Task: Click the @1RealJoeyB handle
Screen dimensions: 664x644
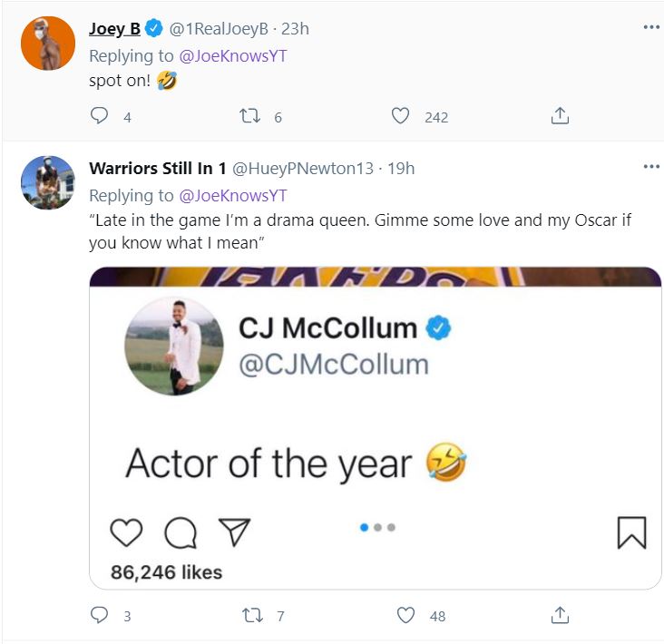Action: 217,28
